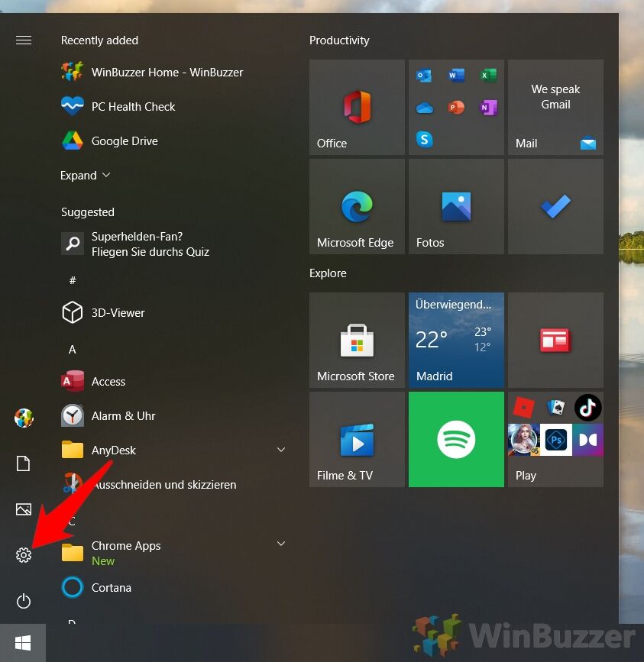This screenshot has width=644, height=662.
Task: Open the Office tile
Action: click(357, 107)
